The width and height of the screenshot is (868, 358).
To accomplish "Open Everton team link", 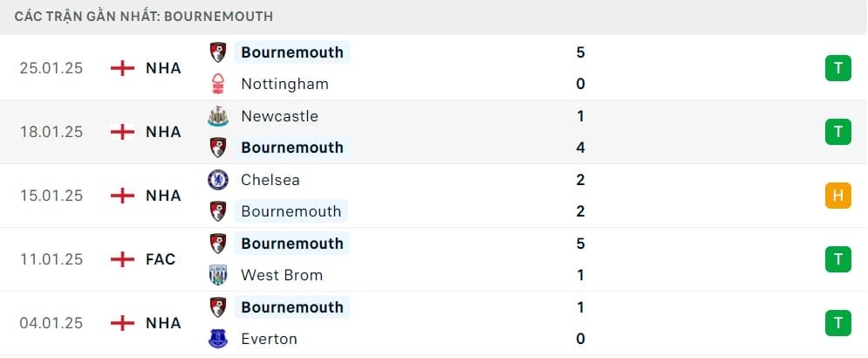I will pyautogui.click(x=269, y=339).
